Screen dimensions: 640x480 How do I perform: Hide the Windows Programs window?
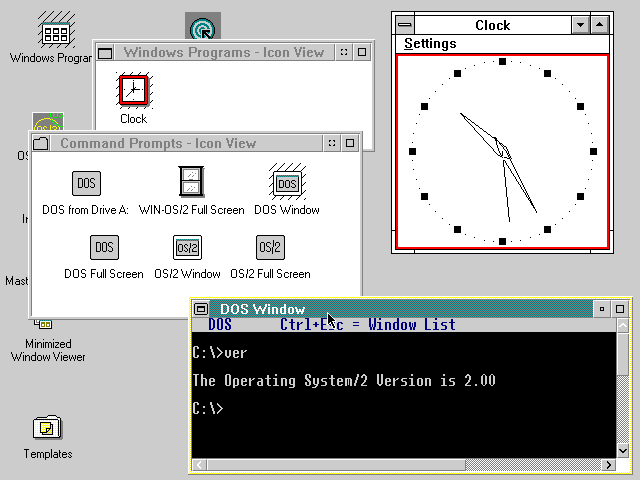point(344,52)
